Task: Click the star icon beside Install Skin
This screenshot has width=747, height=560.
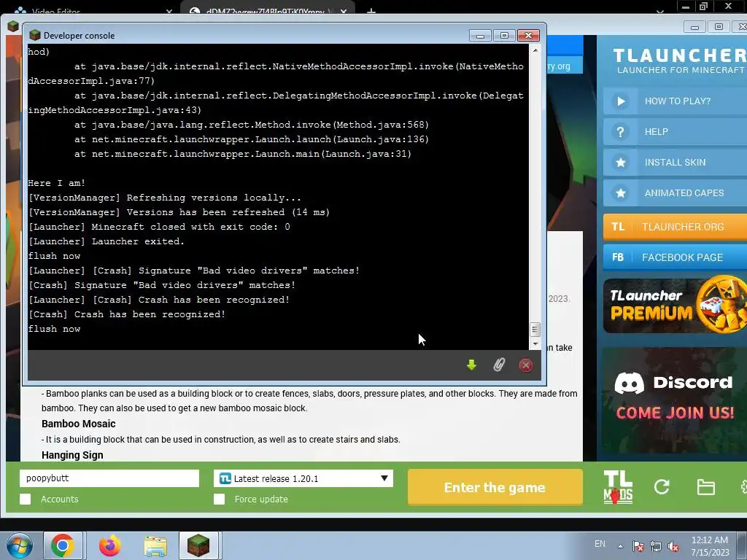Action: [x=620, y=163]
